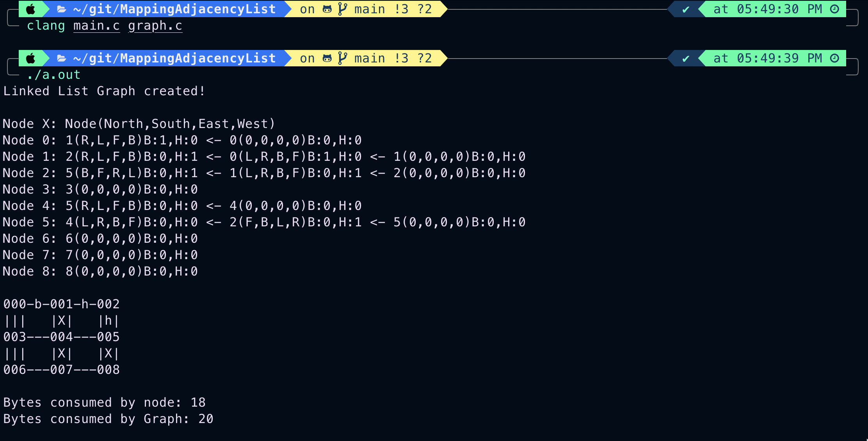Click the open folder icon before the directory path

pyautogui.click(x=60, y=9)
